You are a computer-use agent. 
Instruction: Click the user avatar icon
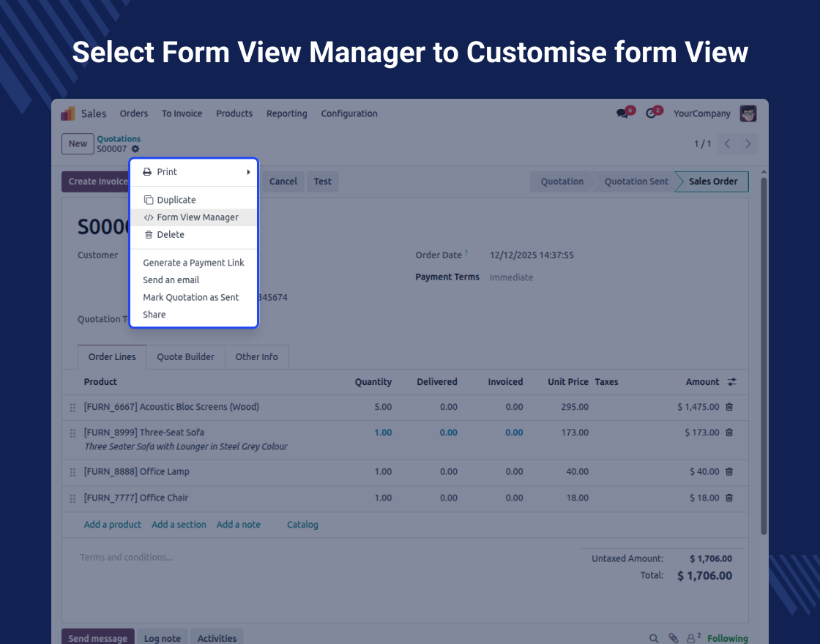[748, 113]
